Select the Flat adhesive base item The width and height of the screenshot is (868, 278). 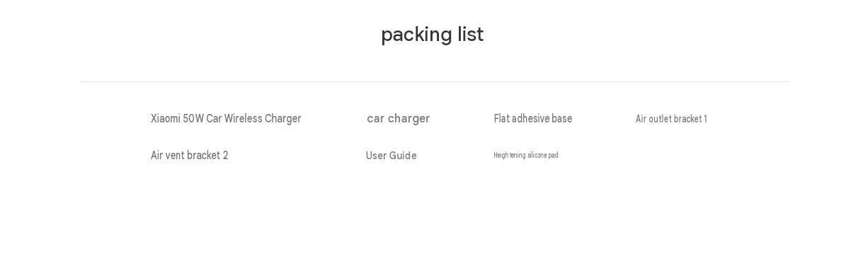click(532, 118)
